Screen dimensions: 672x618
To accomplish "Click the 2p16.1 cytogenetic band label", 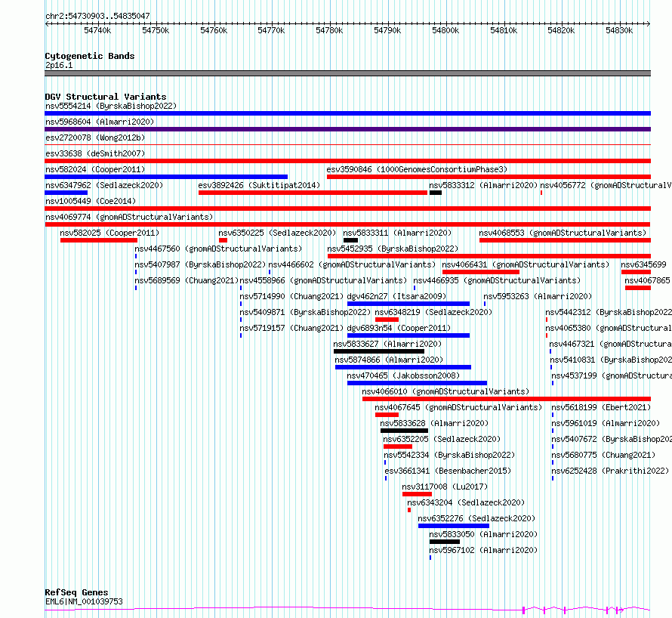I will pyautogui.click(x=59, y=65).
